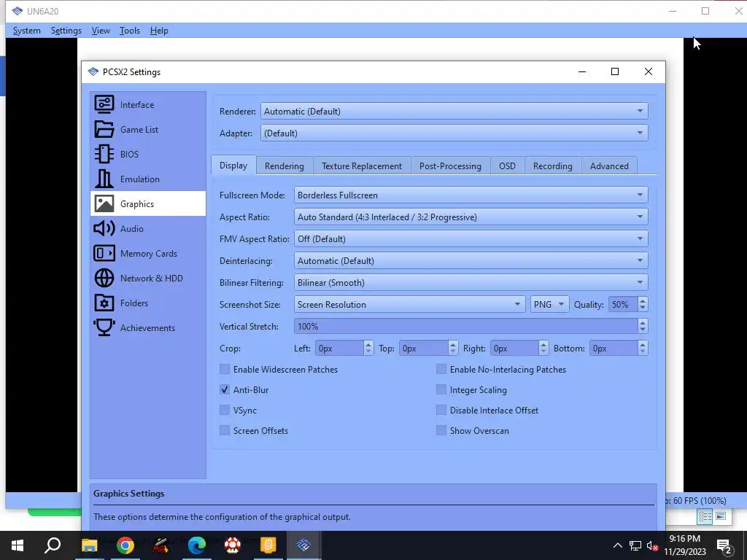Open the Renderer dropdown

point(454,111)
